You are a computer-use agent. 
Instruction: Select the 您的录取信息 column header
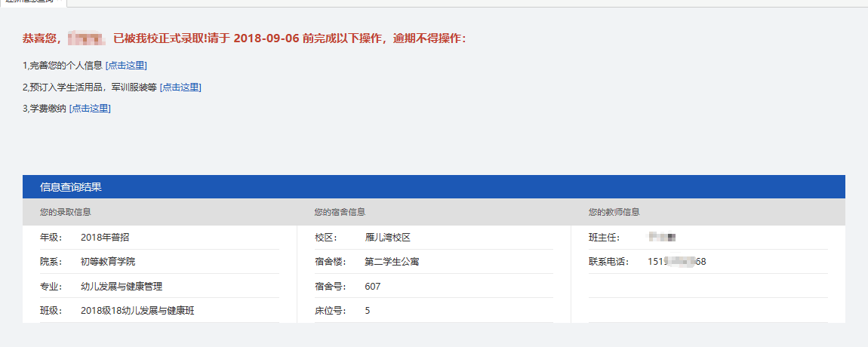(66, 213)
